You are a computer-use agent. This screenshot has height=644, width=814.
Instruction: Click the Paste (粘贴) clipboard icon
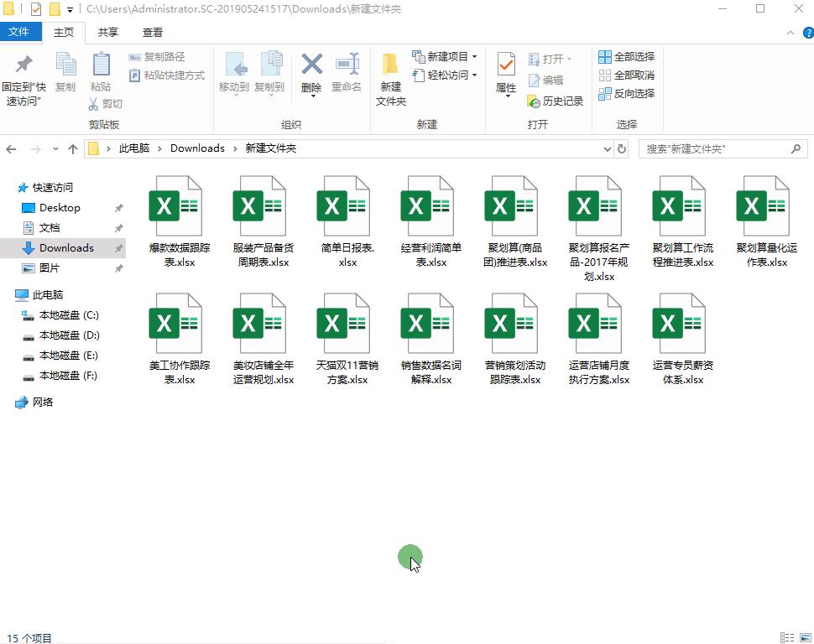point(101,65)
